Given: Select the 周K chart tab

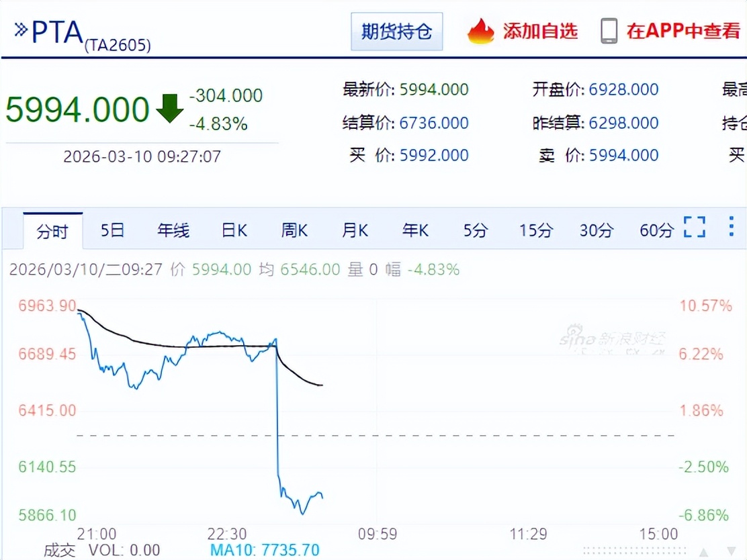Looking at the screenshot, I should pos(294,231).
